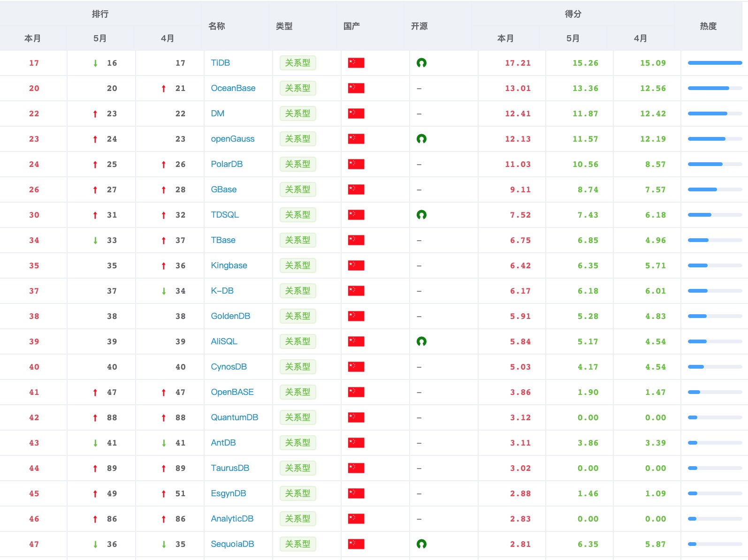Click OceanBase's May score 13.36
The width and height of the screenshot is (748, 560).
tap(586, 88)
